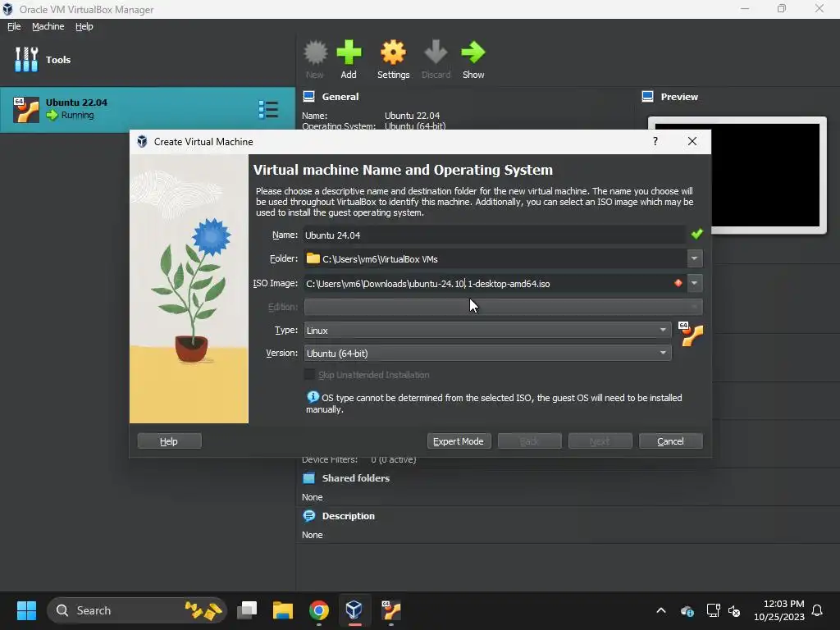The image size is (840, 630).
Task: Expand the Version dropdown showing Ubuntu (64-bit)
Action: point(487,353)
